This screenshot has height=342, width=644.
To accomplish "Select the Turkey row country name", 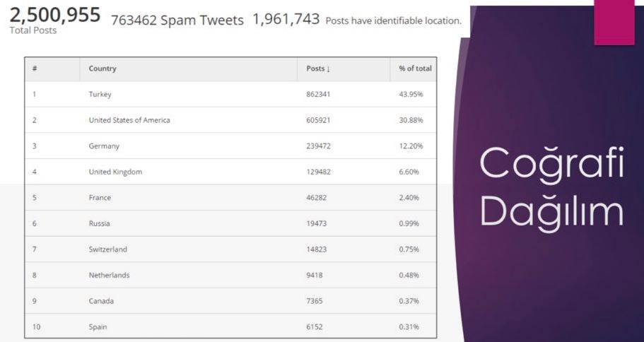I will [100, 95].
